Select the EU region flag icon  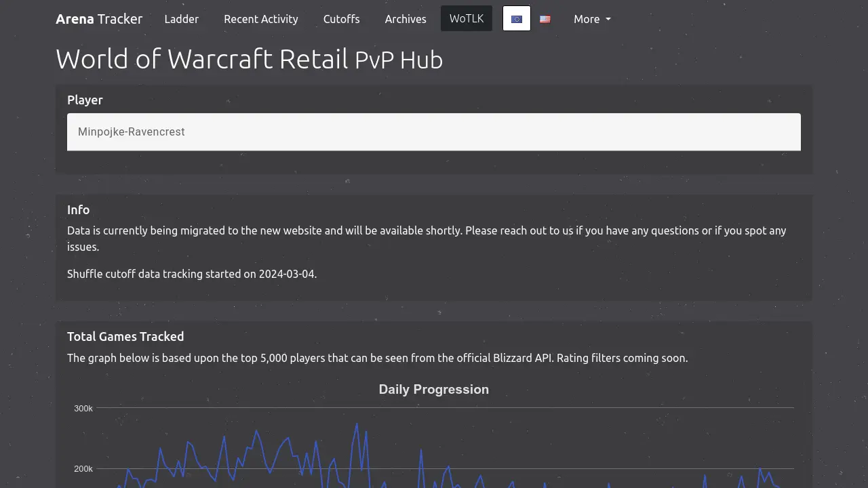click(517, 19)
